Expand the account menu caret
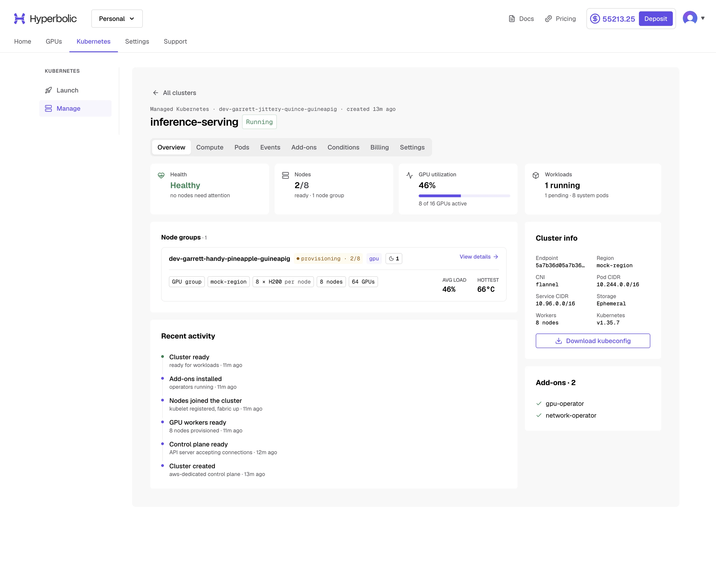Image resolution: width=716 pixels, height=588 pixels. [703, 18]
